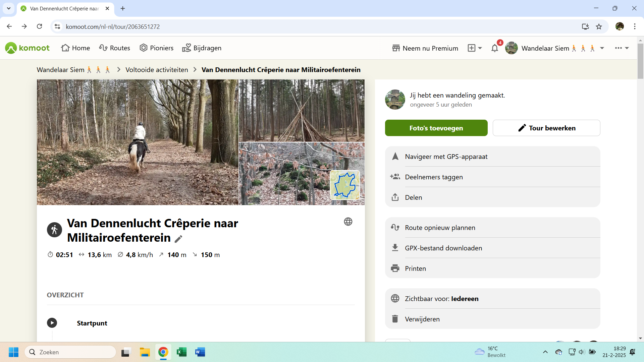Open the notifications bell

(x=494, y=48)
